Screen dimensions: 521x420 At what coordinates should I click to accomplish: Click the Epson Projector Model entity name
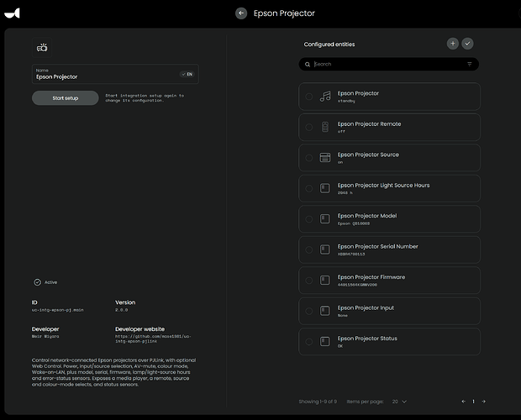pyautogui.click(x=367, y=216)
